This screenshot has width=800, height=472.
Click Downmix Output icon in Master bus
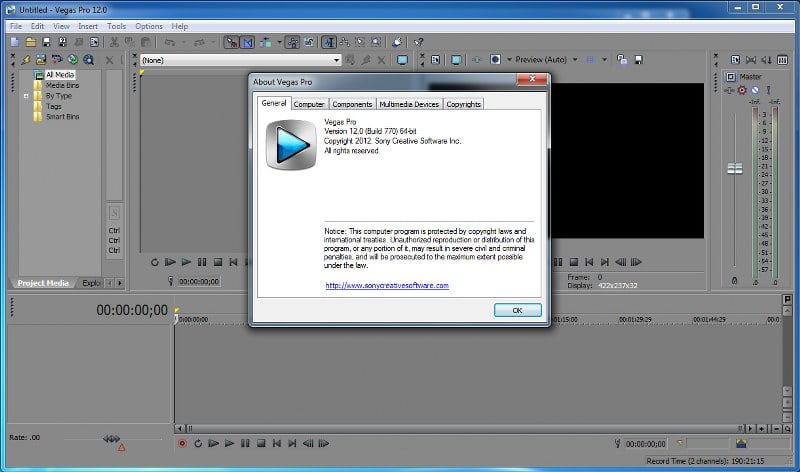click(751, 60)
